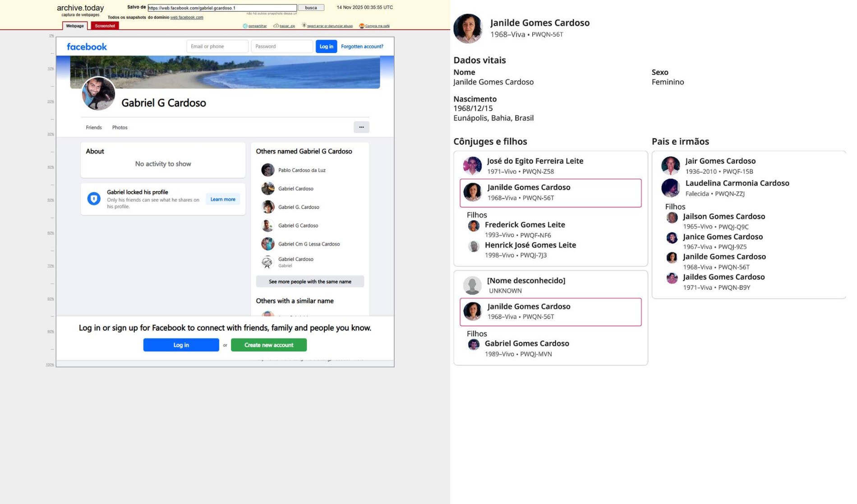
Task: Focus the Email or phone field
Action: coord(217,46)
